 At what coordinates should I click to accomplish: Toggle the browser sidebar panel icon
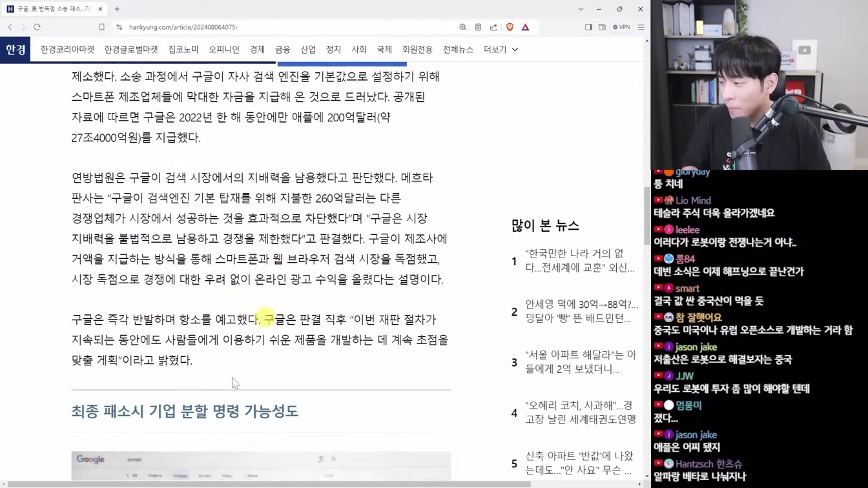588,27
